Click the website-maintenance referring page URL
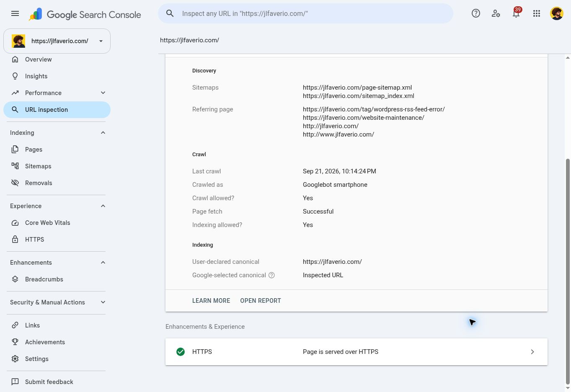 [364, 118]
